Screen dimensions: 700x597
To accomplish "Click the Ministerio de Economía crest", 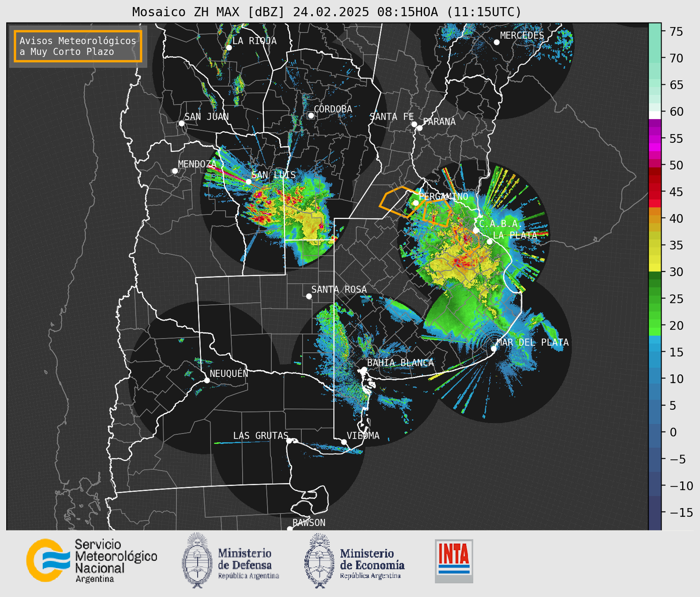I will point(320,561).
